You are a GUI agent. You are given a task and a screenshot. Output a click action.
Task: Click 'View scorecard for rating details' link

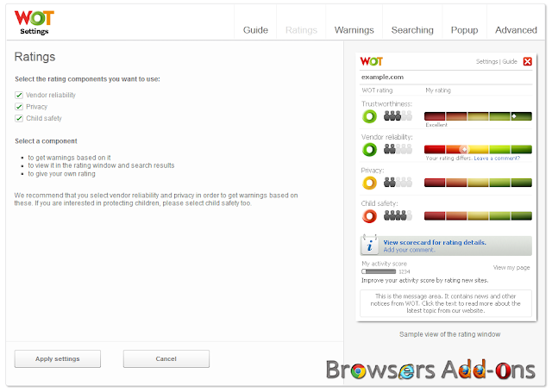(435, 243)
